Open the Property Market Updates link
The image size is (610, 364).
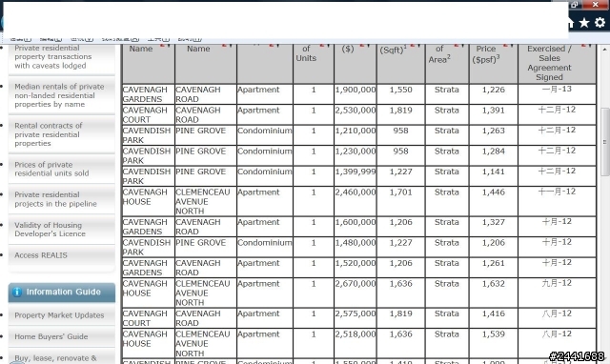tap(59, 315)
